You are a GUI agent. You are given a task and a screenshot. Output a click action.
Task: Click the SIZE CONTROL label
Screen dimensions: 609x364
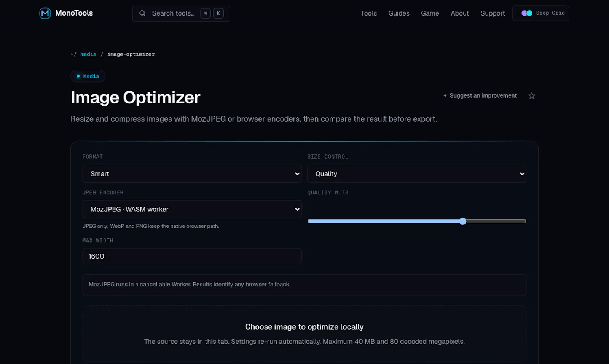click(328, 157)
